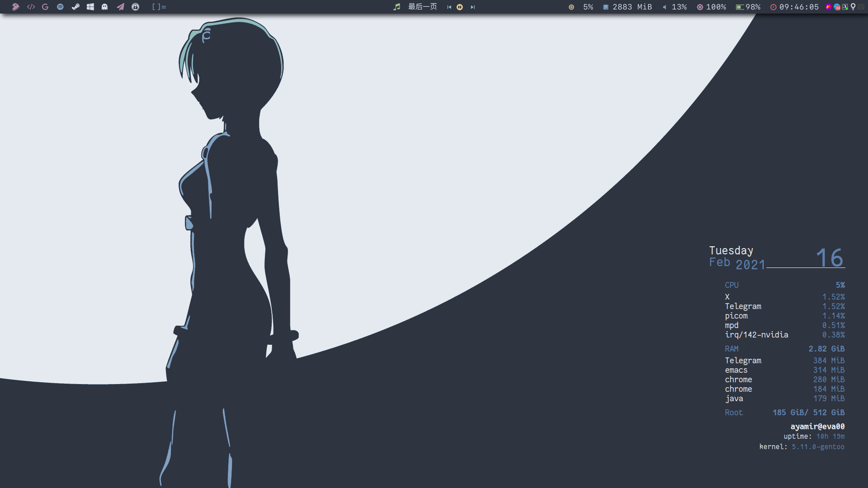Click the 13% volume indicator
Screen dimensions: 868x488
point(675,7)
